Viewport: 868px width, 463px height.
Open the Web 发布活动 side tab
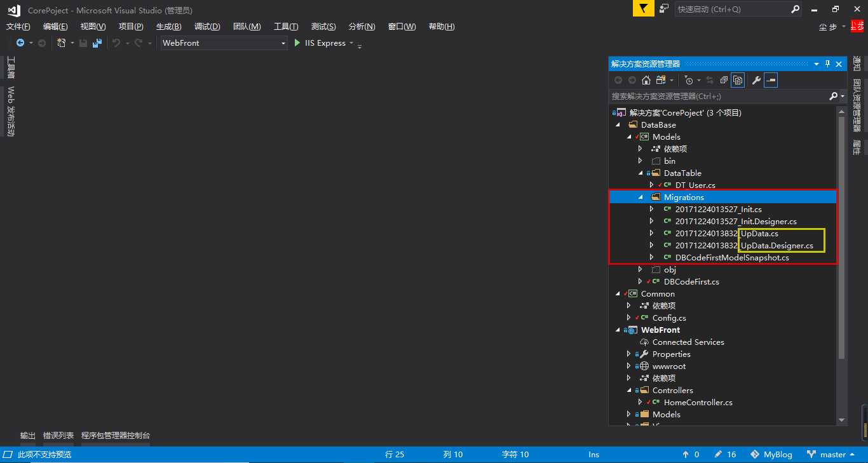(10, 112)
